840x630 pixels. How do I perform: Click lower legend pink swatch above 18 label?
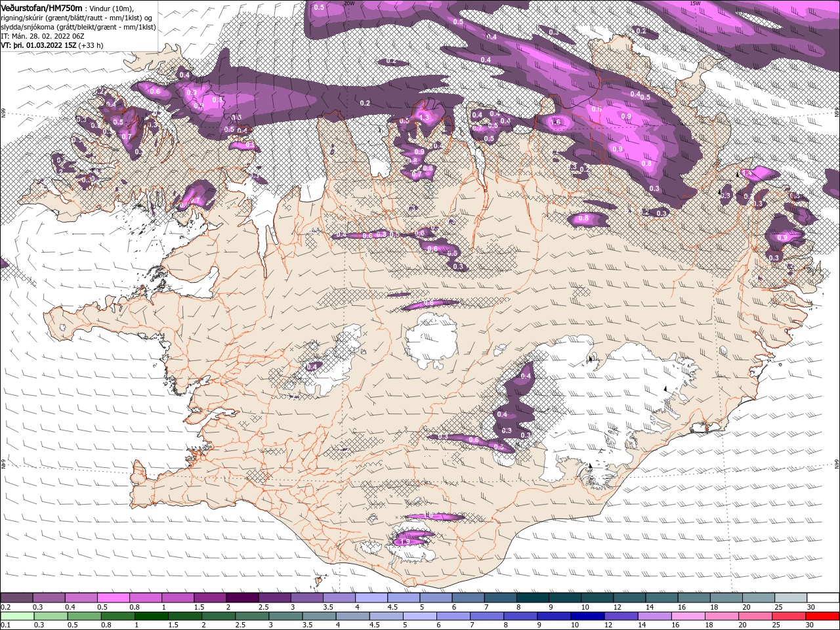[x=723, y=616]
